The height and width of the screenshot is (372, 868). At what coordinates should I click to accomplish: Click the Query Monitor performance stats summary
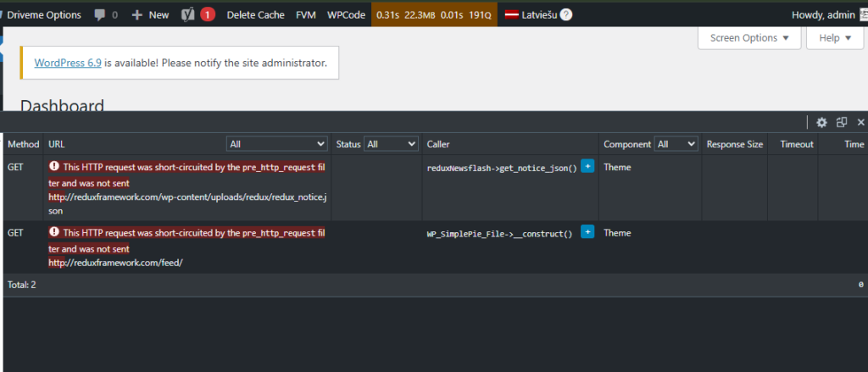434,14
